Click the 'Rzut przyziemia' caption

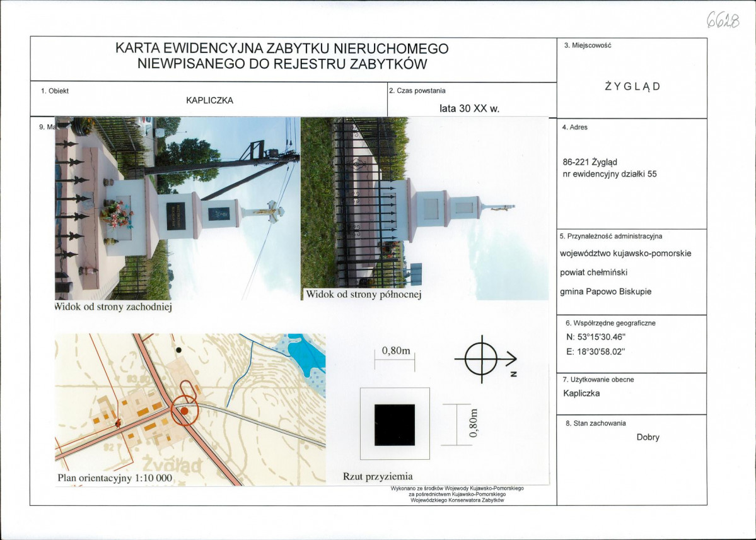point(378,476)
